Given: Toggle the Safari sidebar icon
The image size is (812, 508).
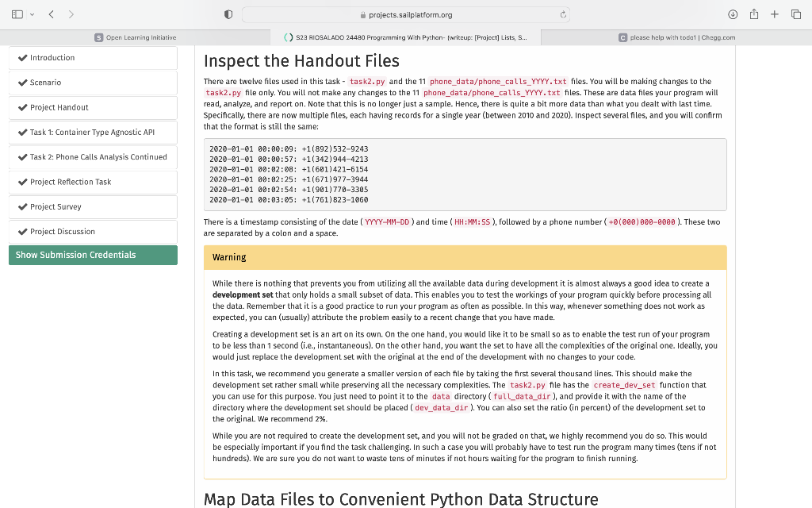Looking at the screenshot, I should coord(17,14).
